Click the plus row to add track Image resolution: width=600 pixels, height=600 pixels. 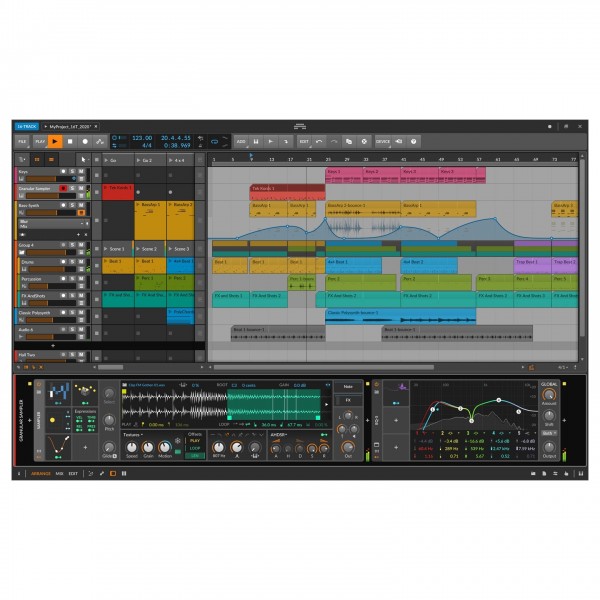[x=53, y=346]
